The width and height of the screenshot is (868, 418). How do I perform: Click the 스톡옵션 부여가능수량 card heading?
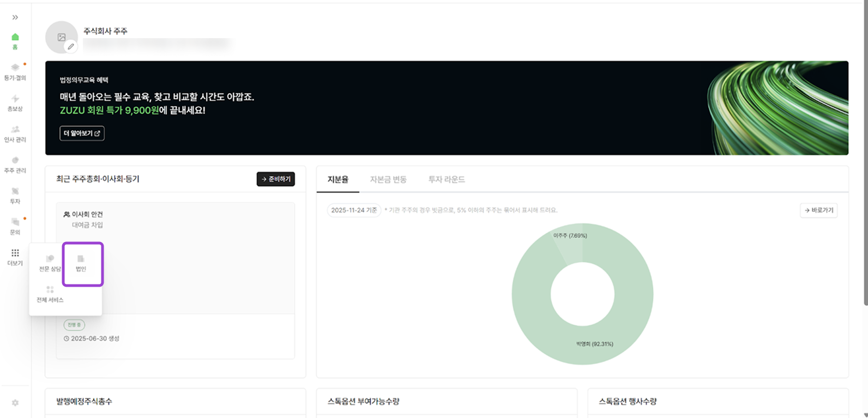point(363,401)
